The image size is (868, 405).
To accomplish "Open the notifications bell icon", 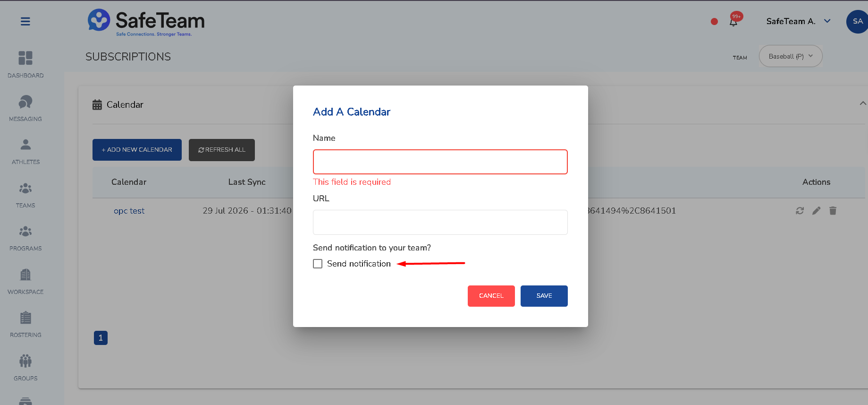I will pyautogui.click(x=733, y=22).
